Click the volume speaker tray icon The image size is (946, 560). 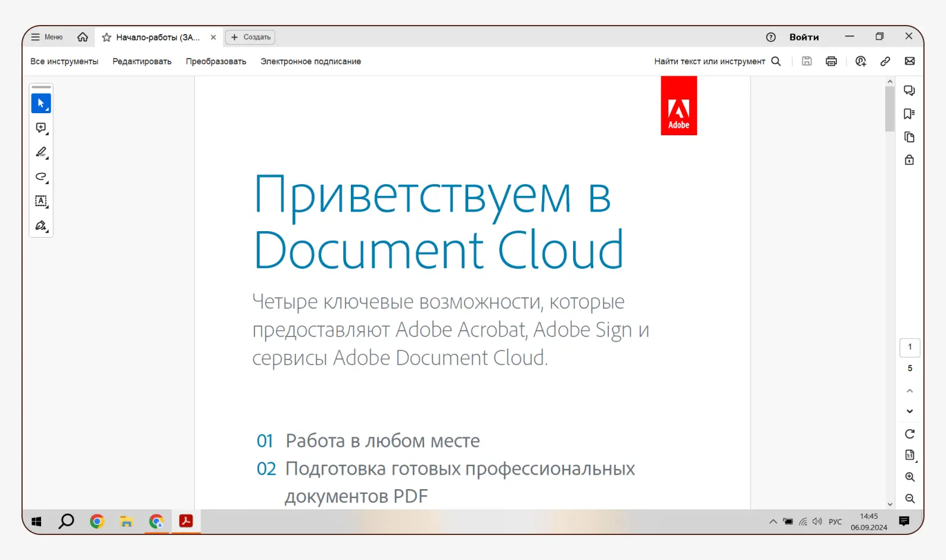click(x=817, y=521)
